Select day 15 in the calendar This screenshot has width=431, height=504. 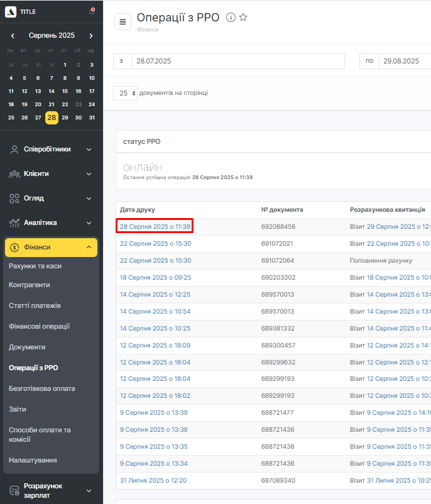click(65, 91)
